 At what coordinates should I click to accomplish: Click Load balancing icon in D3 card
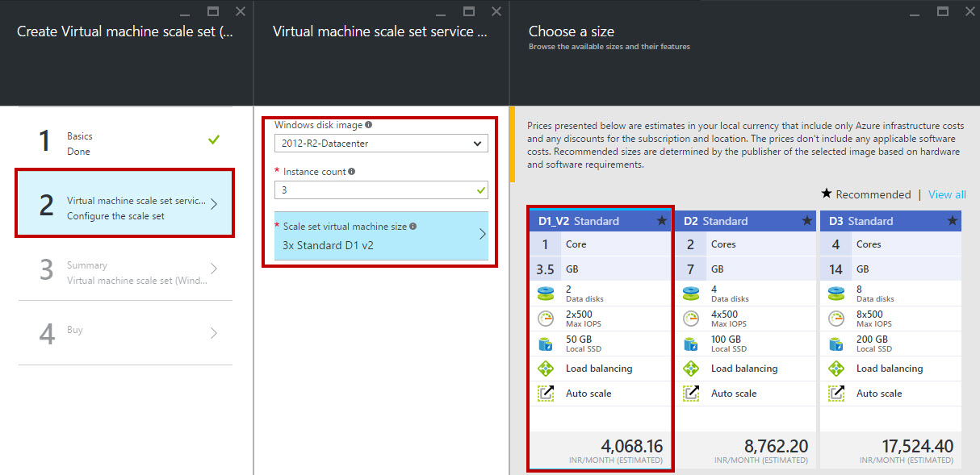(836, 369)
